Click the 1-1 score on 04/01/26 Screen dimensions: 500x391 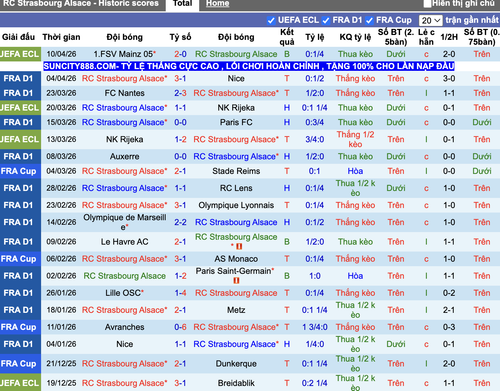180,344
